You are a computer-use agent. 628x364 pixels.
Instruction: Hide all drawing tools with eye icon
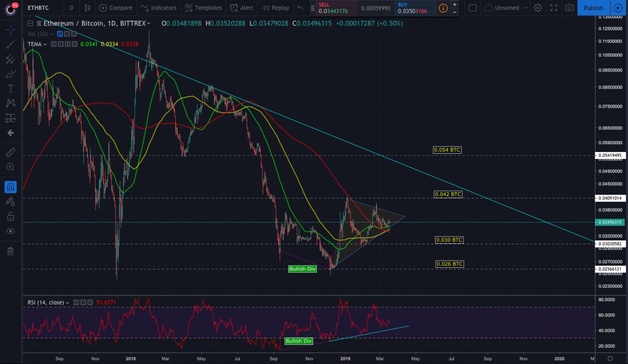pos(10,231)
